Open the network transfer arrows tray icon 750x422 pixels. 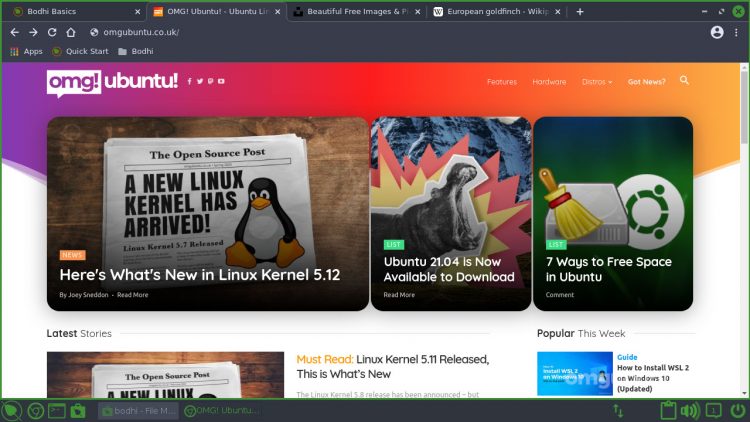(618, 411)
